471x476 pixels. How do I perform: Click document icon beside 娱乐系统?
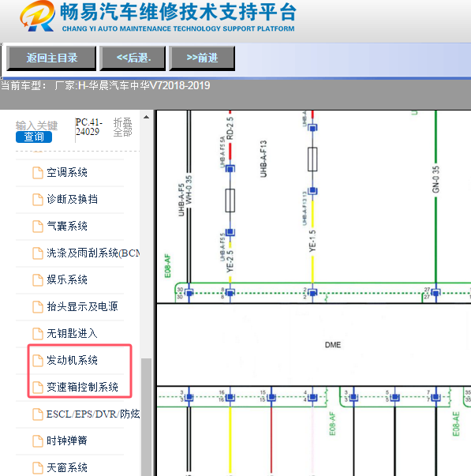(38, 280)
